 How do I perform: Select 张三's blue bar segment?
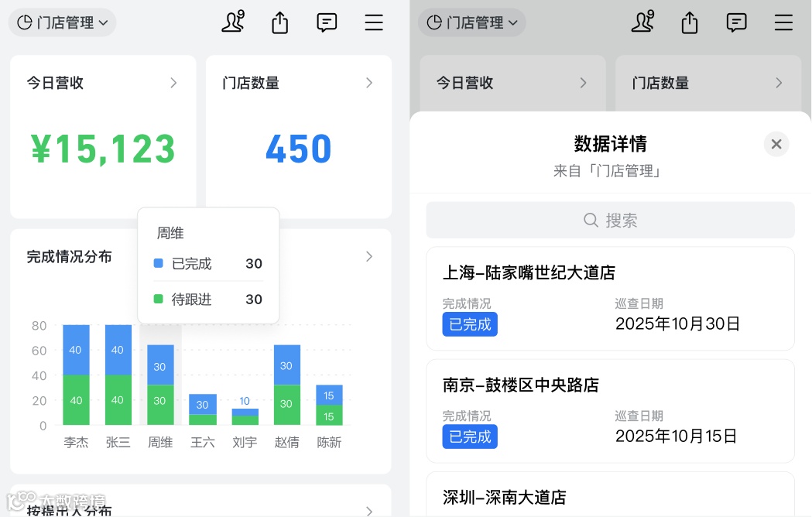(x=118, y=350)
